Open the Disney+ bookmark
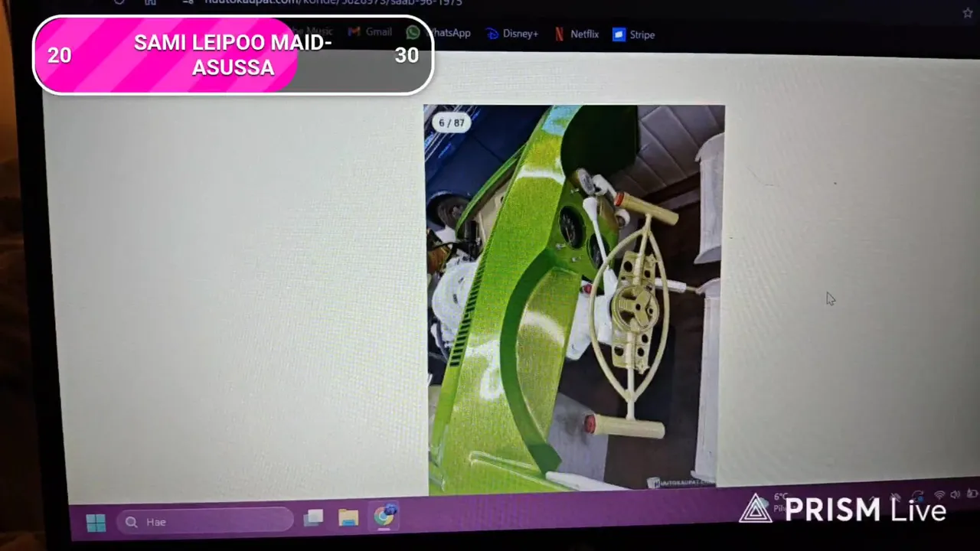The width and height of the screenshot is (980, 551). (511, 34)
